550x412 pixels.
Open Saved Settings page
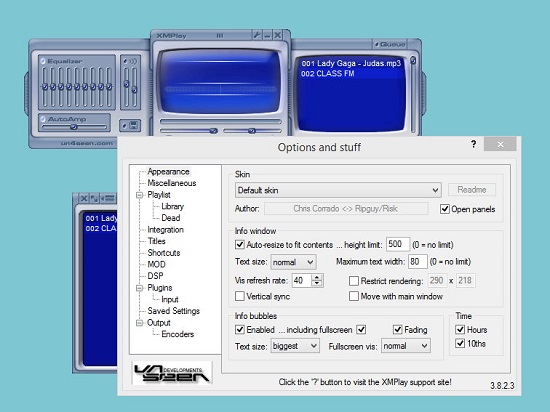click(x=173, y=311)
